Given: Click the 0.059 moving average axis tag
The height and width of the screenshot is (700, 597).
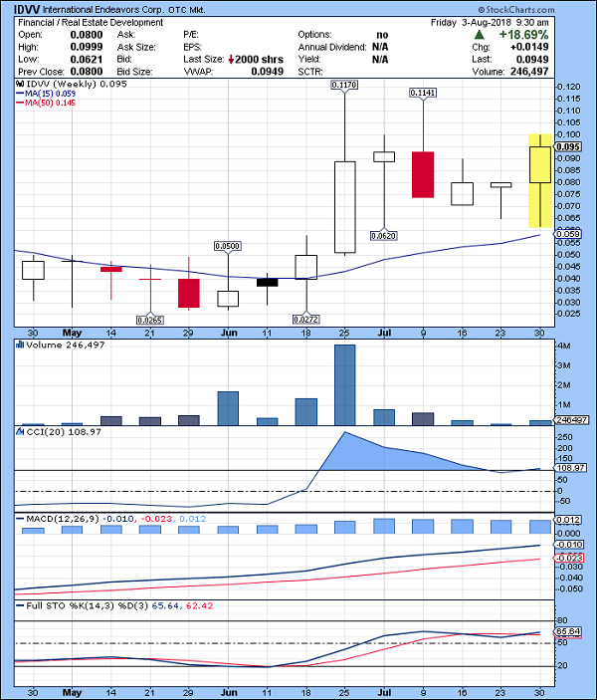Looking at the screenshot, I should (567, 234).
